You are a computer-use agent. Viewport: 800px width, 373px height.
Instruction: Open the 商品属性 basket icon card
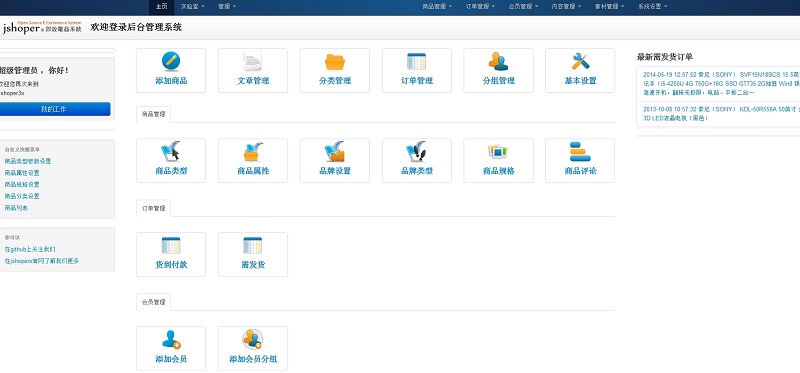[x=253, y=161]
